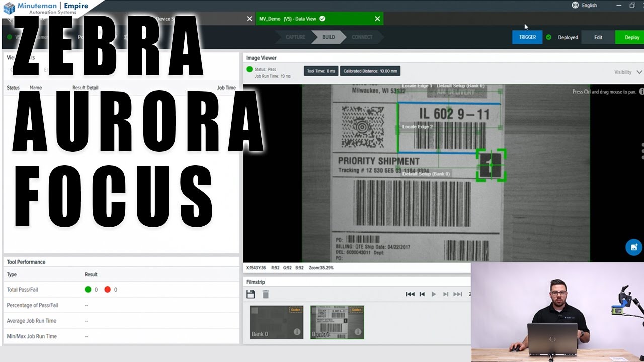This screenshot has width=644, height=362.
Task: Click the green Deploy button
Action: click(x=630, y=37)
